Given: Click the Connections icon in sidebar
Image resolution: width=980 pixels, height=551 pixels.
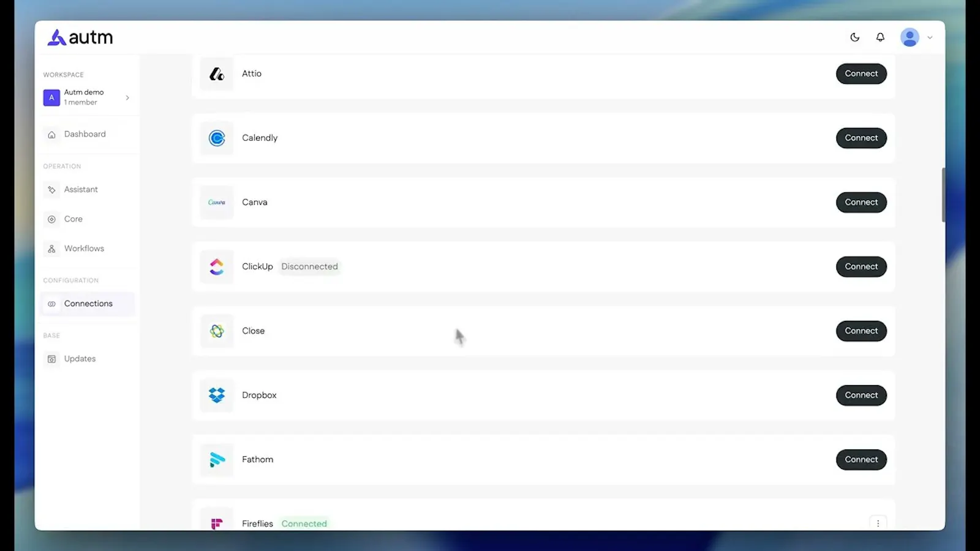Looking at the screenshot, I should point(51,304).
